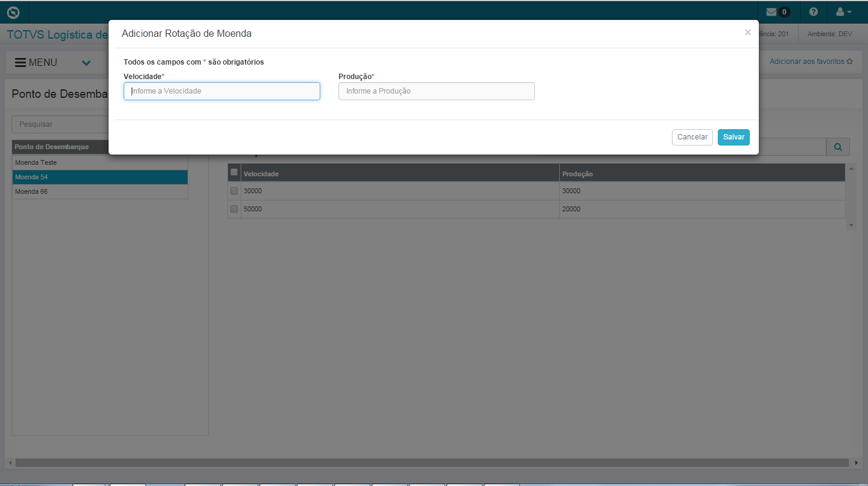Click the table scrollbar up arrow
The image size is (868, 486).
pyautogui.click(x=851, y=168)
